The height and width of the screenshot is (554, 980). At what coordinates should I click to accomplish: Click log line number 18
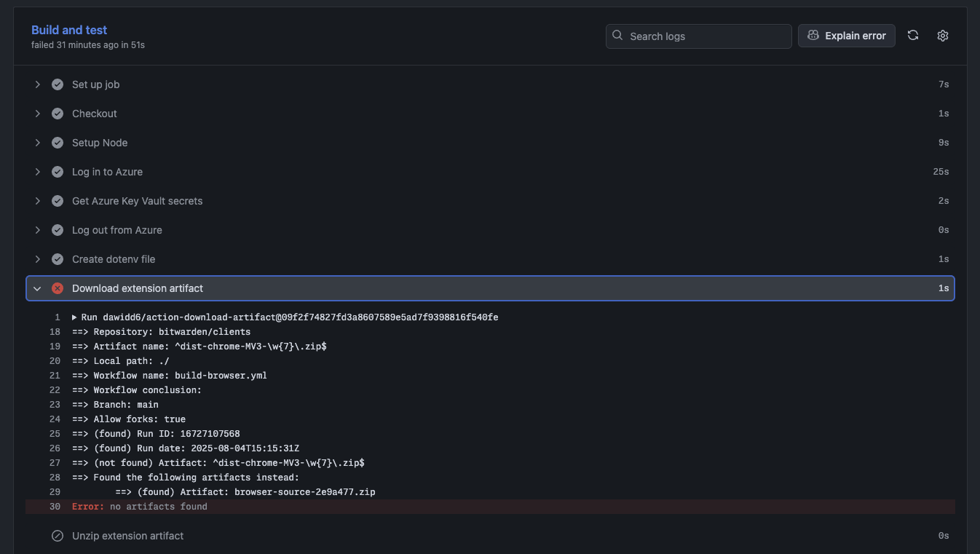pos(55,332)
